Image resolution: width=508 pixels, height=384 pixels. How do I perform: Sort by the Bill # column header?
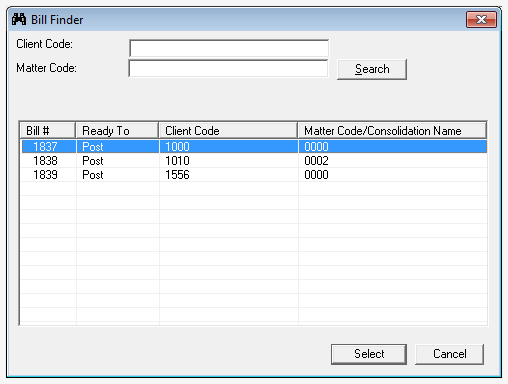[48, 130]
